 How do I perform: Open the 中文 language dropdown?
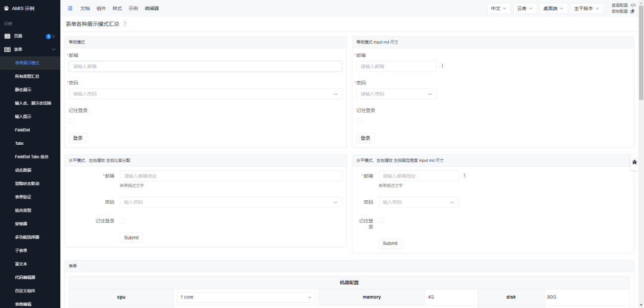pyautogui.click(x=499, y=8)
